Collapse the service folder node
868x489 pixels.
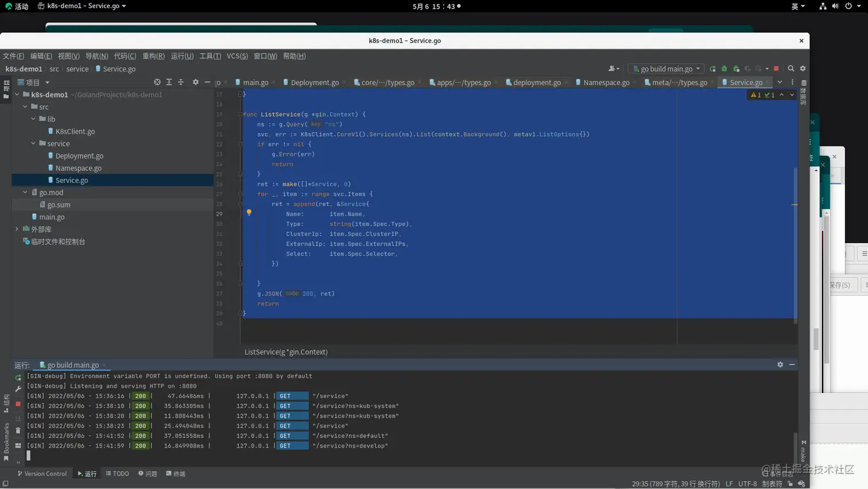pyautogui.click(x=33, y=144)
